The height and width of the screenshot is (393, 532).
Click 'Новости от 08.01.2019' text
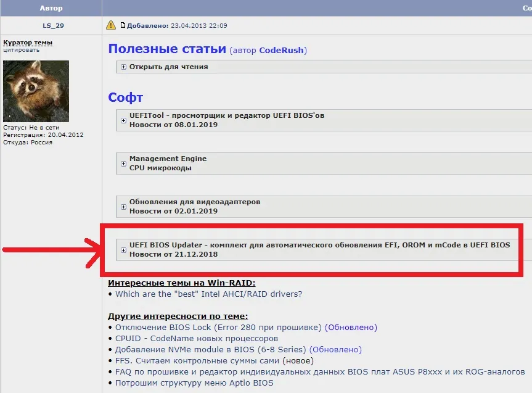[x=173, y=125]
